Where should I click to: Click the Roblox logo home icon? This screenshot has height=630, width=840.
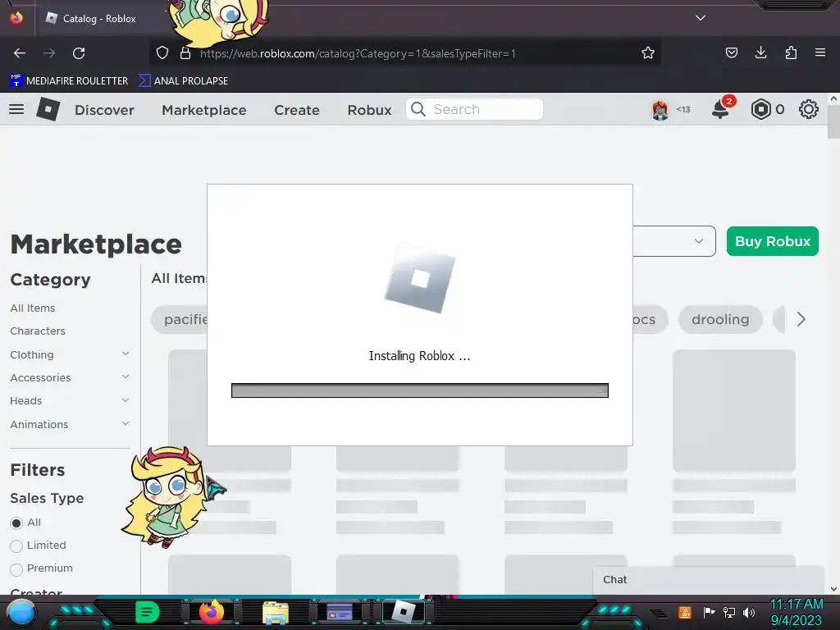click(x=48, y=109)
